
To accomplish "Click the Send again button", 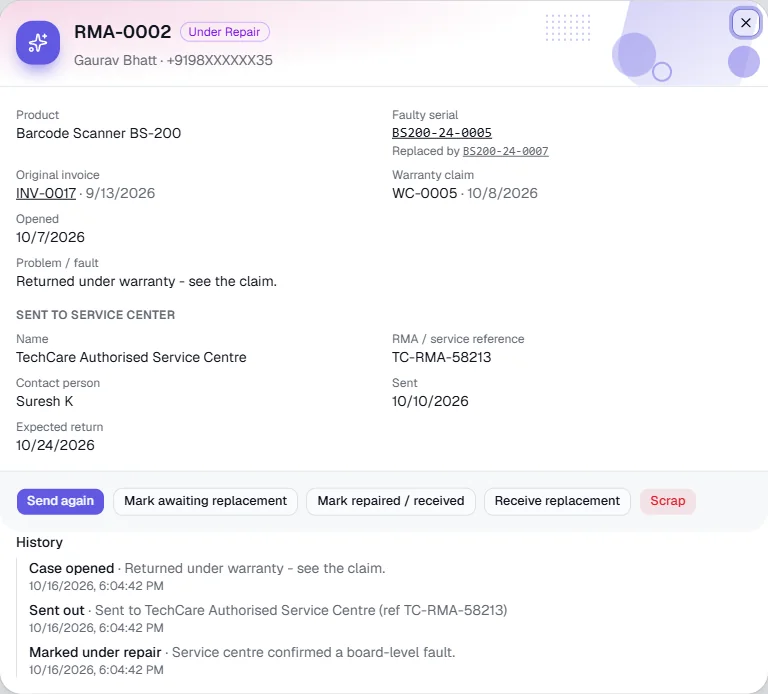I will [x=60, y=501].
